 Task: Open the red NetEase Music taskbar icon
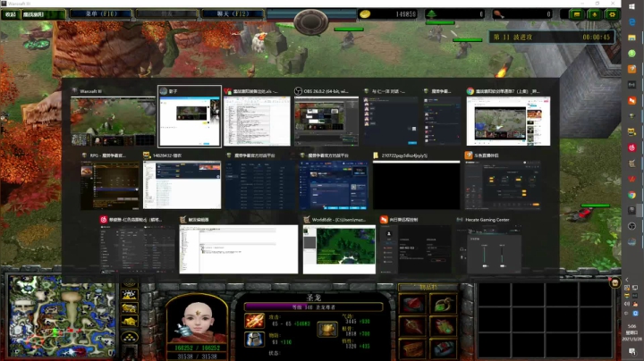[632, 147]
